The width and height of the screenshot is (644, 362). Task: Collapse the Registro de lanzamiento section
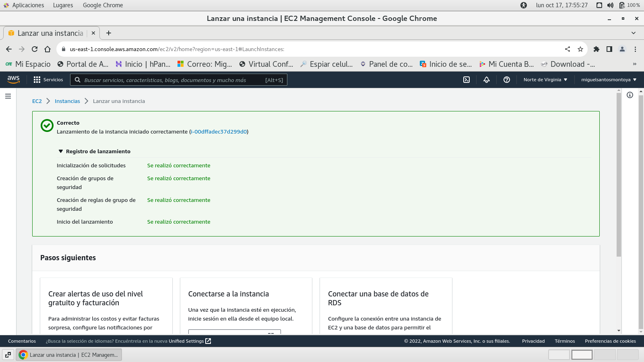[x=61, y=152]
